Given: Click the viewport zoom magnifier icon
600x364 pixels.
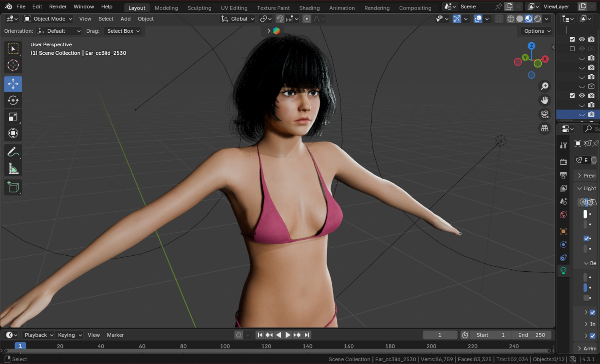Looking at the screenshot, I should click(x=544, y=86).
